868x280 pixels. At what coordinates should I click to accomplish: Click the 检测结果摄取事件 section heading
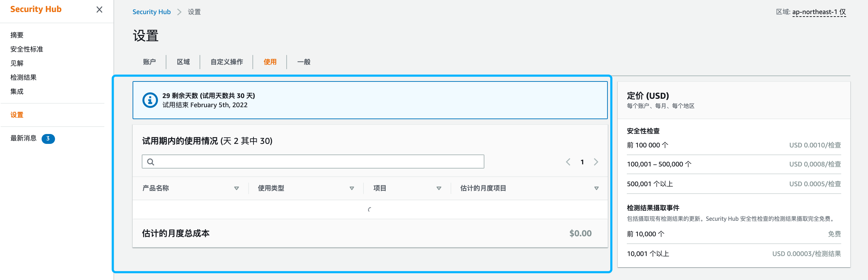(653, 208)
